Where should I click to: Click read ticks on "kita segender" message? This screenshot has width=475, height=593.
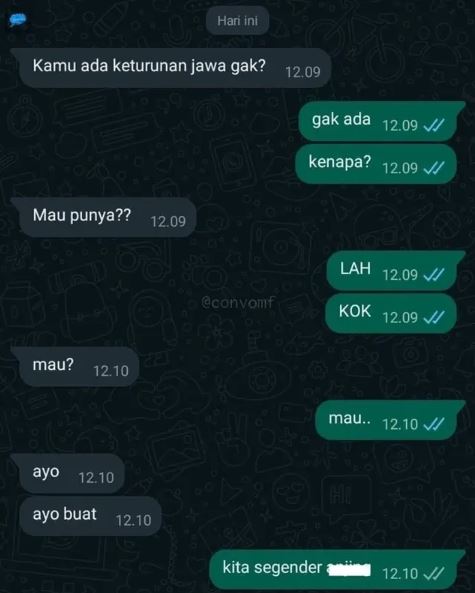click(433, 574)
